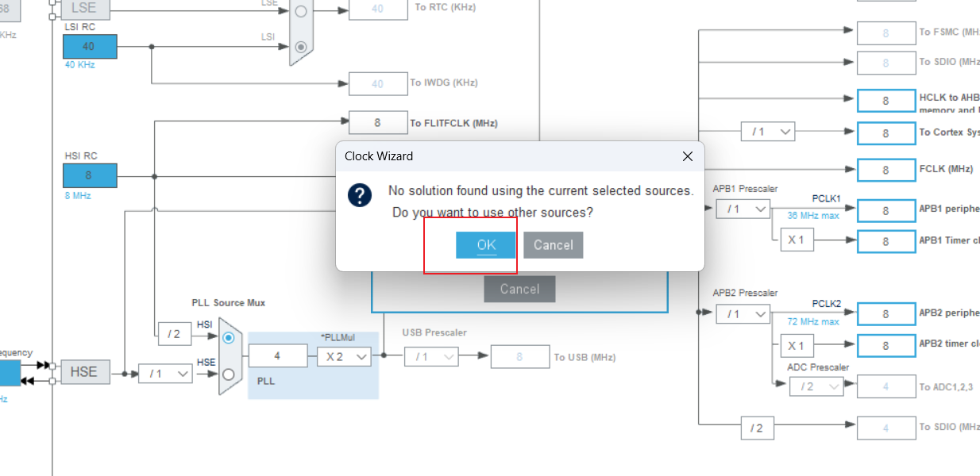The image size is (980, 476).
Task: Click the X 1 multiplier for APB2 timer
Action: click(x=796, y=346)
